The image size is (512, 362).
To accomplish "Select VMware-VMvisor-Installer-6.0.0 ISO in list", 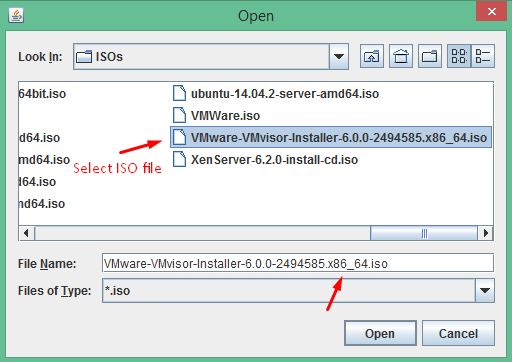I will [x=331, y=137].
